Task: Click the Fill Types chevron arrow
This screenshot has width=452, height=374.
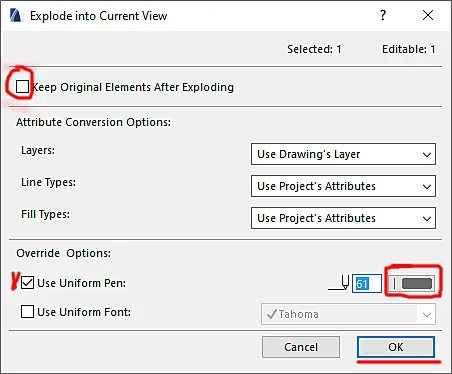Action: (427, 219)
